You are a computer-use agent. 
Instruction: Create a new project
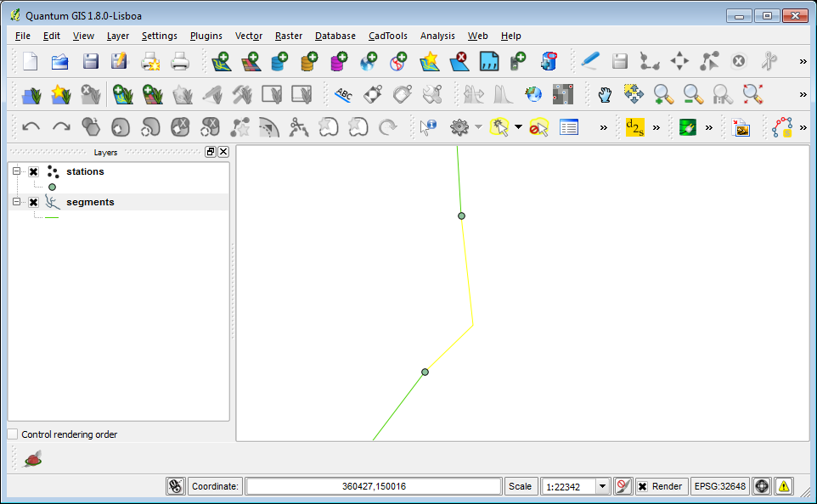pyautogui.click(x=31, y=61)
